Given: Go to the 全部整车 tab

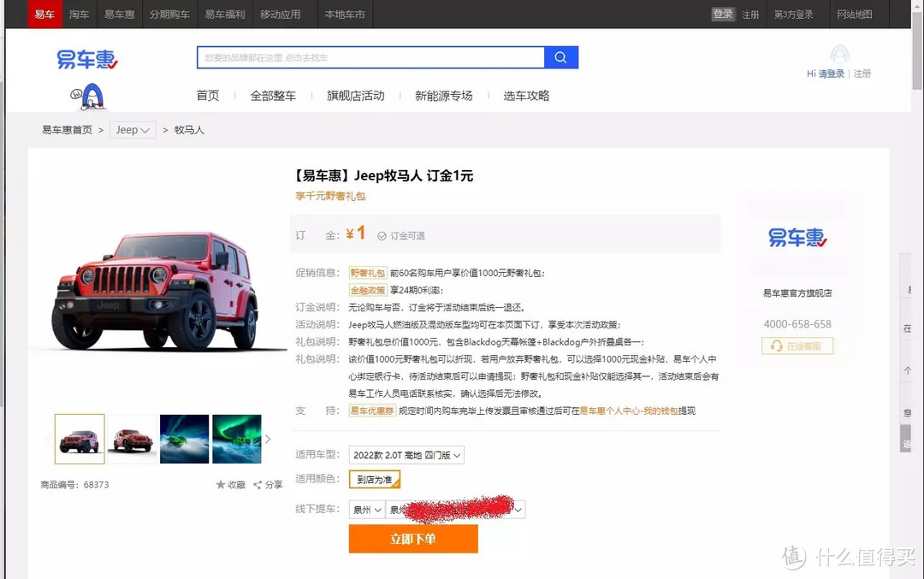Looking at the screenshot, I should pos(273,96).
